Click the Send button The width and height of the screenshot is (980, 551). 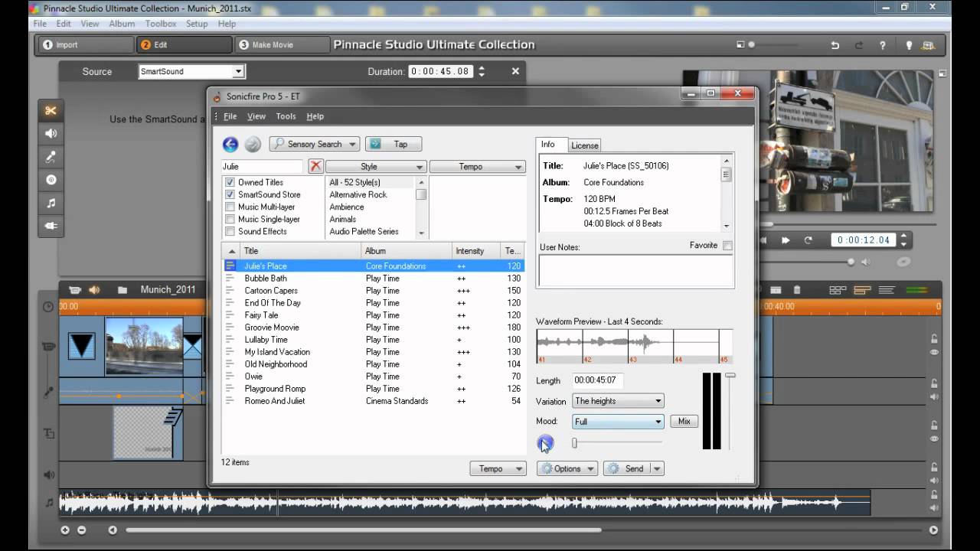click(x=627, y=468)
